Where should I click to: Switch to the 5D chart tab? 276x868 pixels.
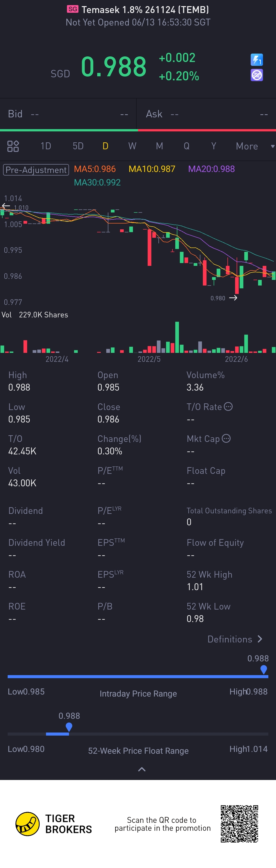coord(78,146)
